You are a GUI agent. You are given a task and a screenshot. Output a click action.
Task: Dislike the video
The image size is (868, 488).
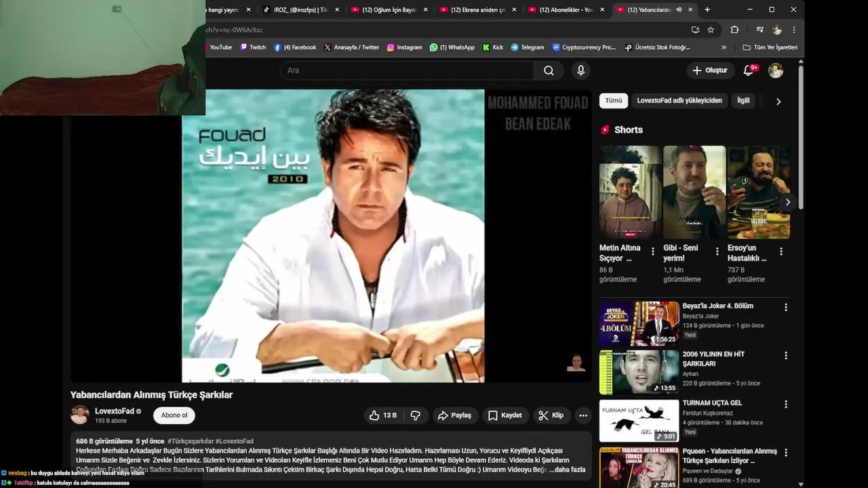pos(416,415)
